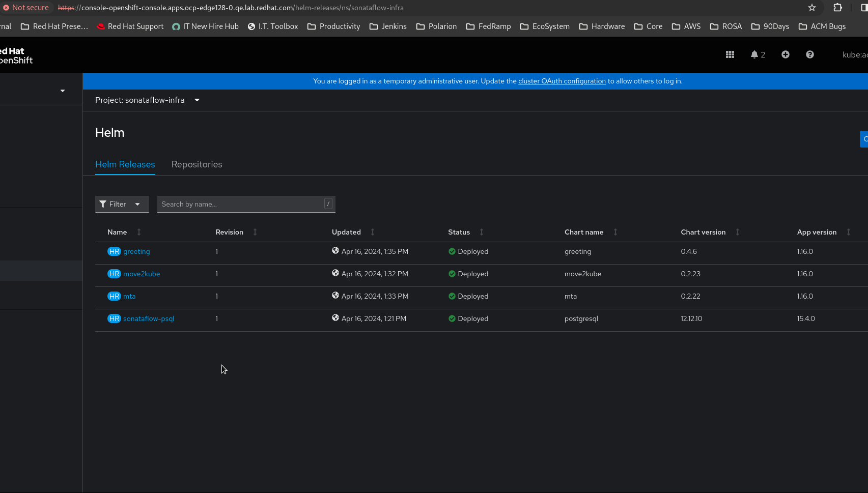
Task: Open the Polarion bookmarks folder
Action: coord(436,26)
